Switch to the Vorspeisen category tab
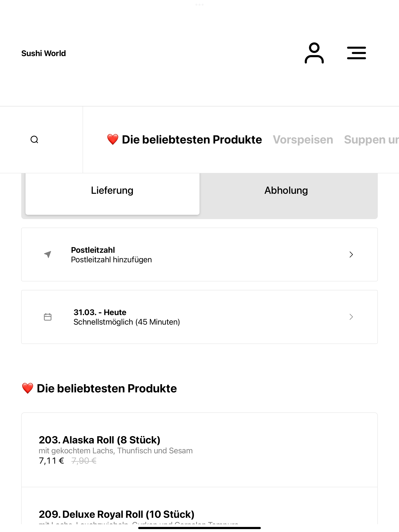This screenshot has height=532, width=399. (x=303, y=140)
